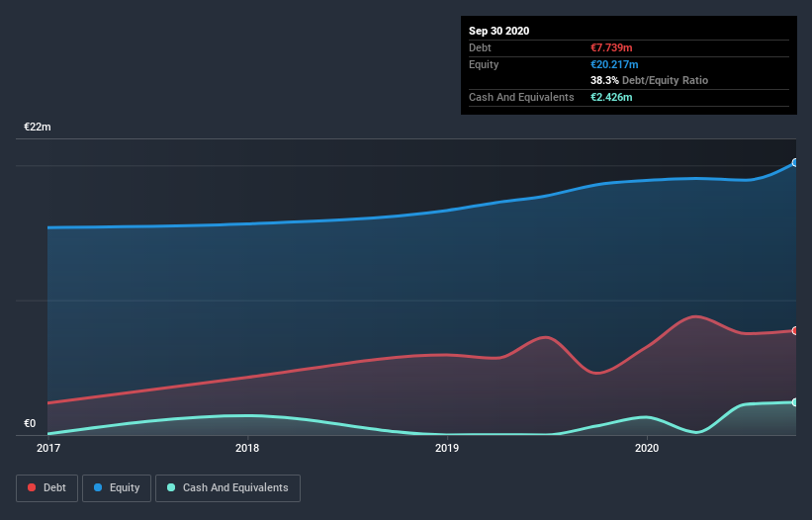
Task: Click the €7.739m debt value
Action: pos(611,47)
